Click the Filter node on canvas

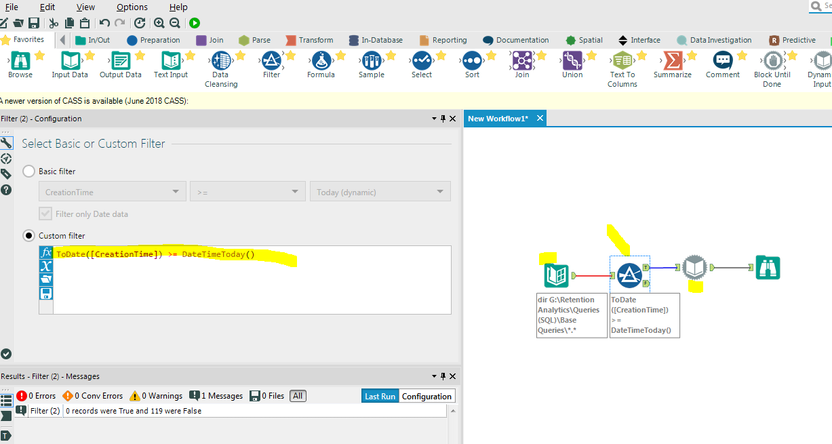(630, 275)
